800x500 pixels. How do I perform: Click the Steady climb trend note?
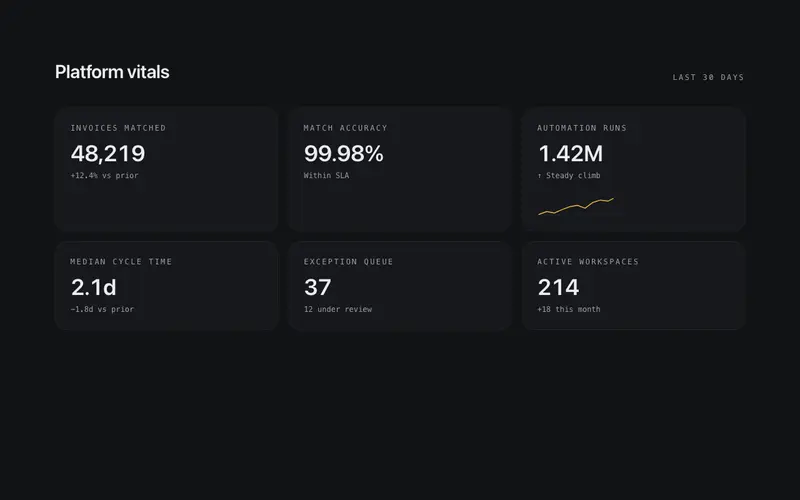[568, 176]
